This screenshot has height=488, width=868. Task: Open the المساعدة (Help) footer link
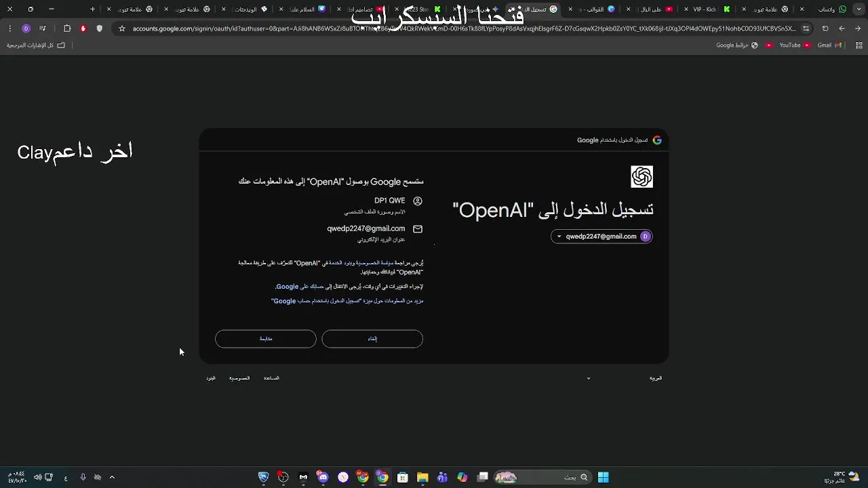coord(271,378)
